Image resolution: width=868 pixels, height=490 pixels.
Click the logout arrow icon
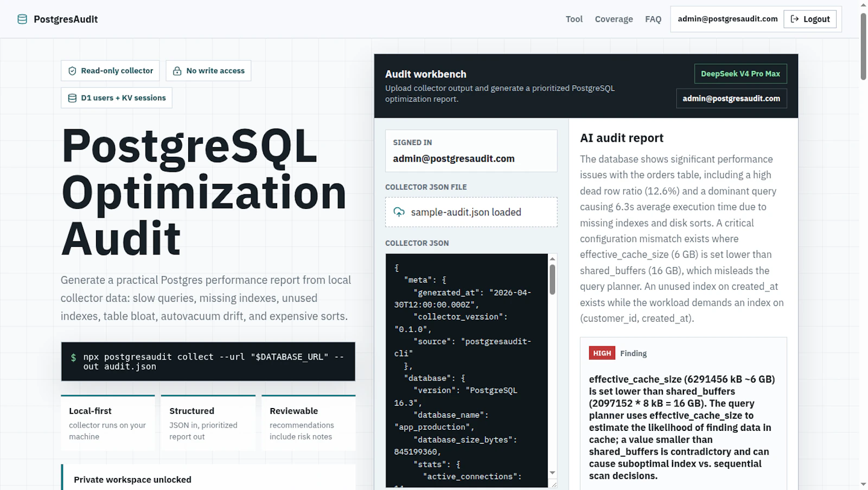tap(795, 19)
